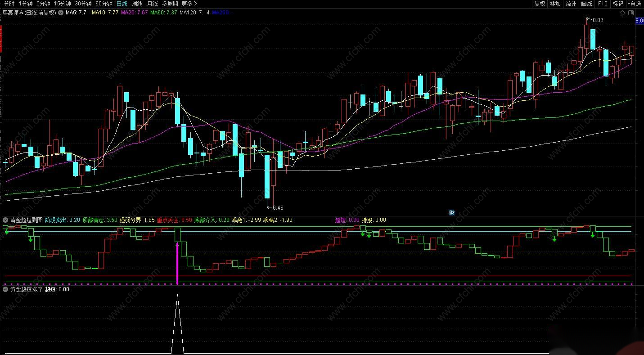
Task: Expand the main chart indicator dropdown arrow
Action: pos(61,13)
